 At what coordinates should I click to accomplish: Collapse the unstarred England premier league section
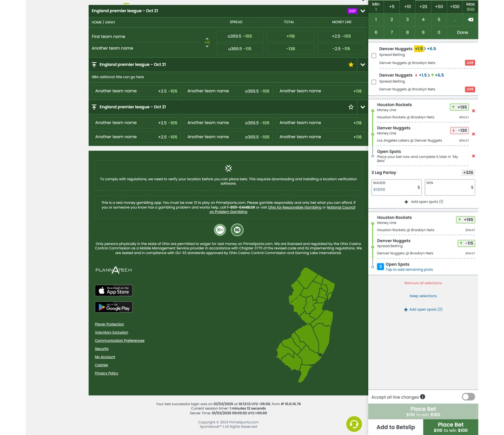click(363, 107)
